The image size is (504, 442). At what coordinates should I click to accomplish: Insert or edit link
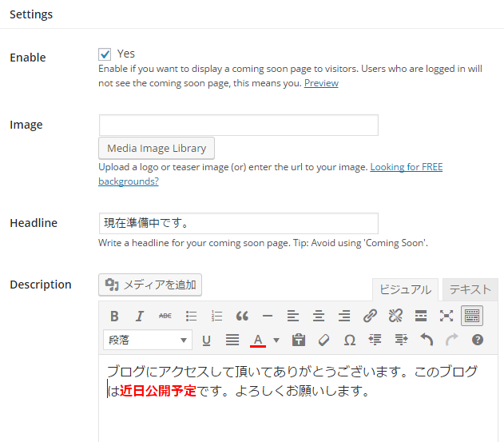click(370, 316)
